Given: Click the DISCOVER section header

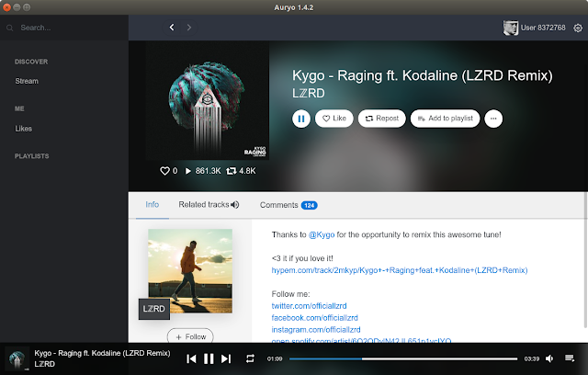Looking at the screenshot, I should coord(31,62).
